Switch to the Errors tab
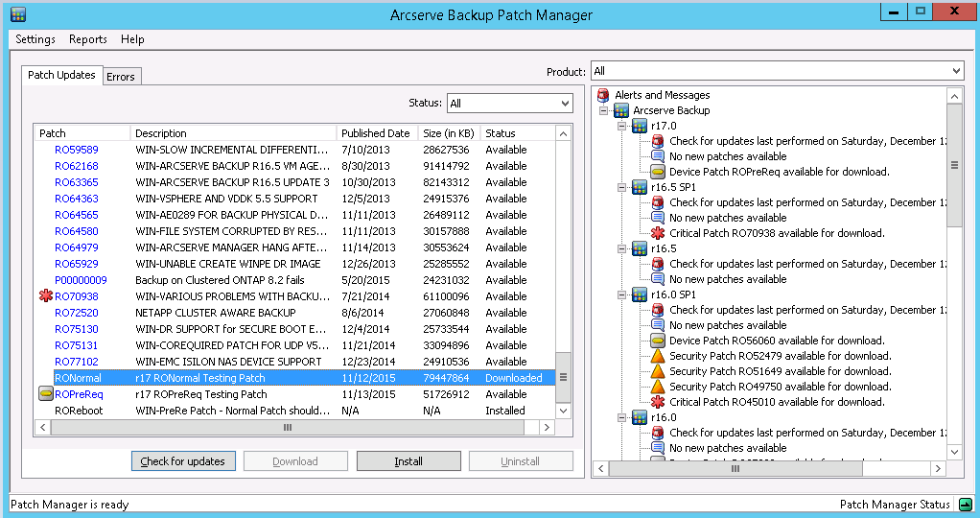The width and height of the screenshot is (980, 518). [x=121, y=77]
